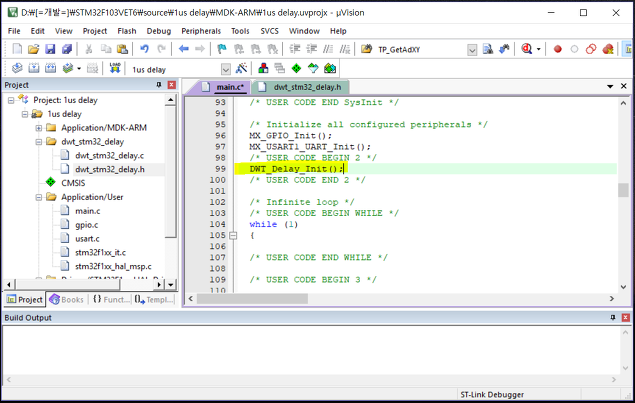Fold the code block at line 105
635x403 pixels.
pyautogui.click(x=233, y=235)
